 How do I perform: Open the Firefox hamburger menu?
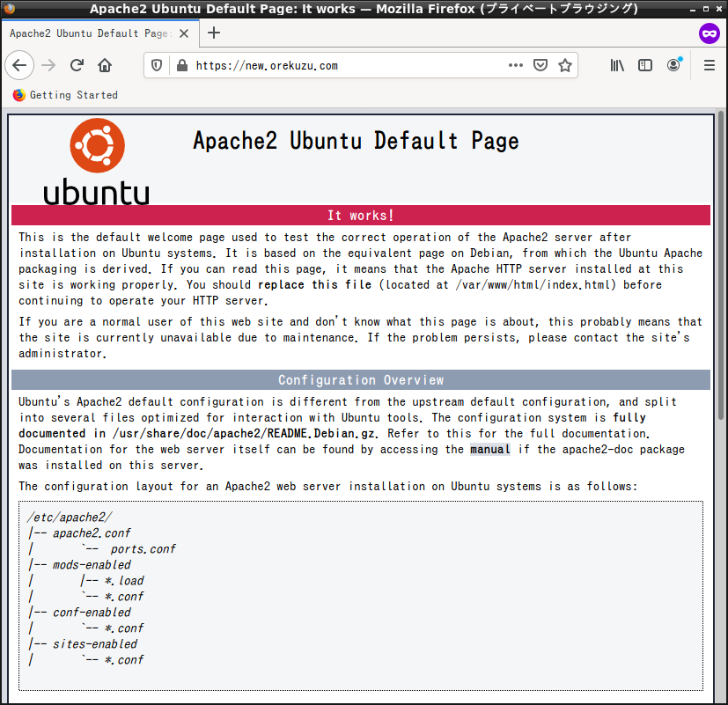click(709, 65)
